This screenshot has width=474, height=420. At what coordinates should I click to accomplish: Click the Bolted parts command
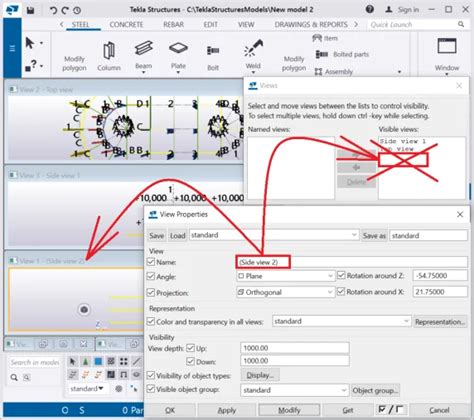pyautogui.click(x=342, y=54)
